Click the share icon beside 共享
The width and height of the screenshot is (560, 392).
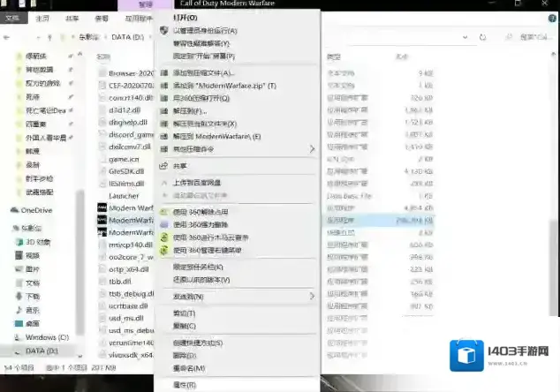[x=163, y=166]
